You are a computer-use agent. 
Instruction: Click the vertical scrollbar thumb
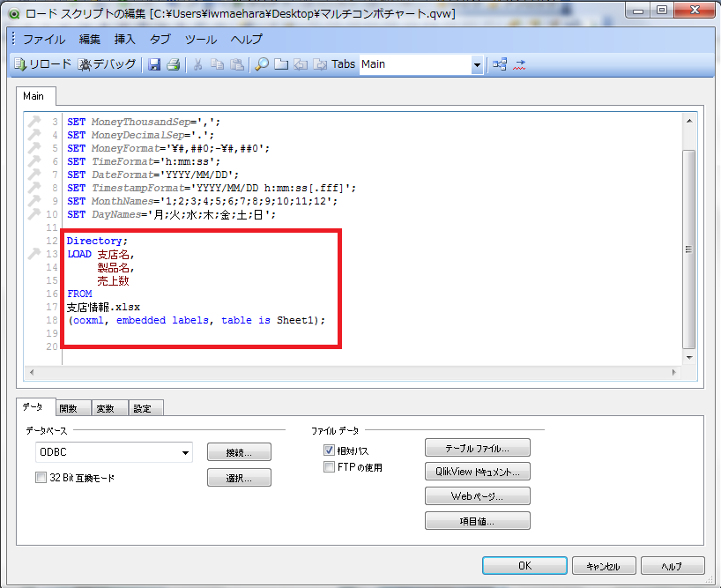coord(688,249)
